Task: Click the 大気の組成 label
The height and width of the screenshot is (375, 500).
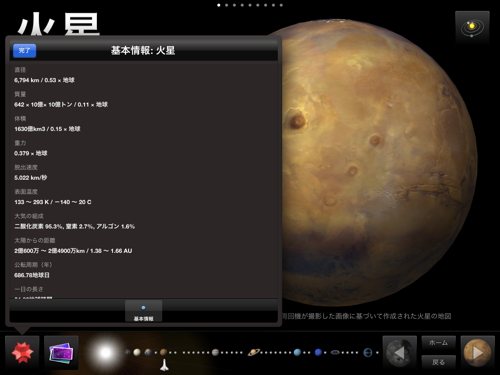Action: pyautogui.click(x=29, y=216)
